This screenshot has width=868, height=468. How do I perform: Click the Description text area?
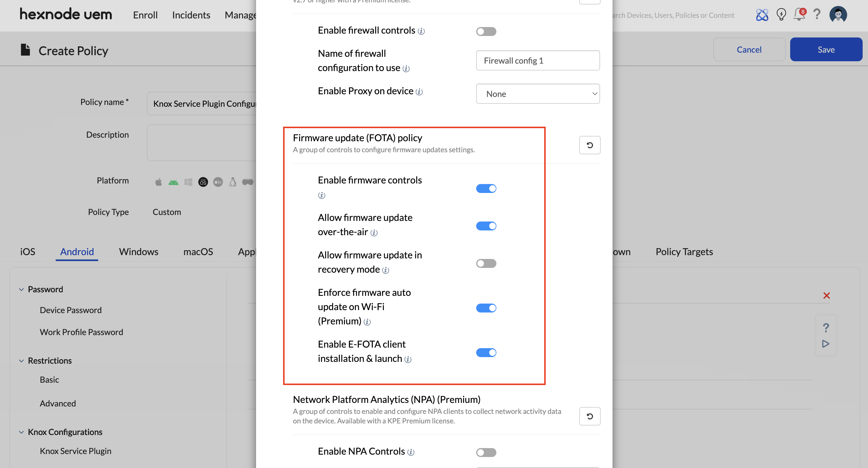tap(201, 143)
